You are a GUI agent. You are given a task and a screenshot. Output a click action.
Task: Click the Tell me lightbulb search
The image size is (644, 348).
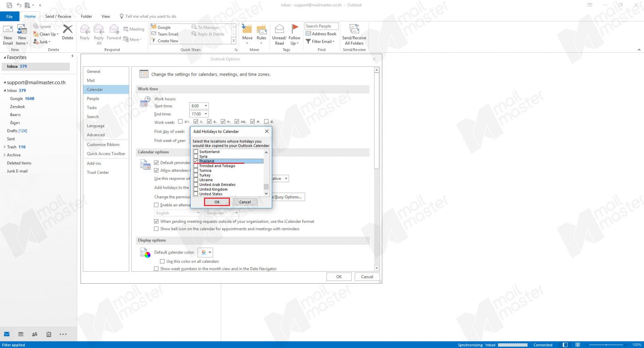122,16
